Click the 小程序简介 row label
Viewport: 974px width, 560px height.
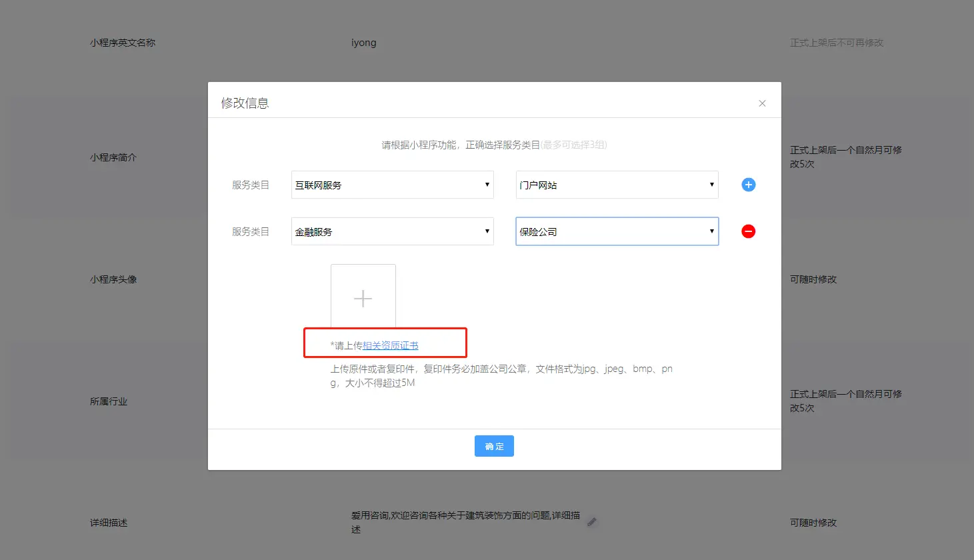113,157
